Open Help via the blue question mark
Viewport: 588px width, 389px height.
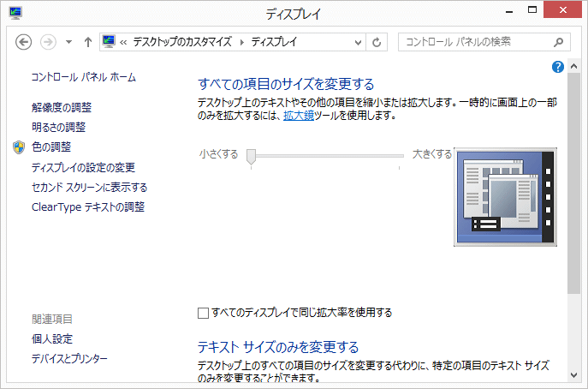[558, 67]
